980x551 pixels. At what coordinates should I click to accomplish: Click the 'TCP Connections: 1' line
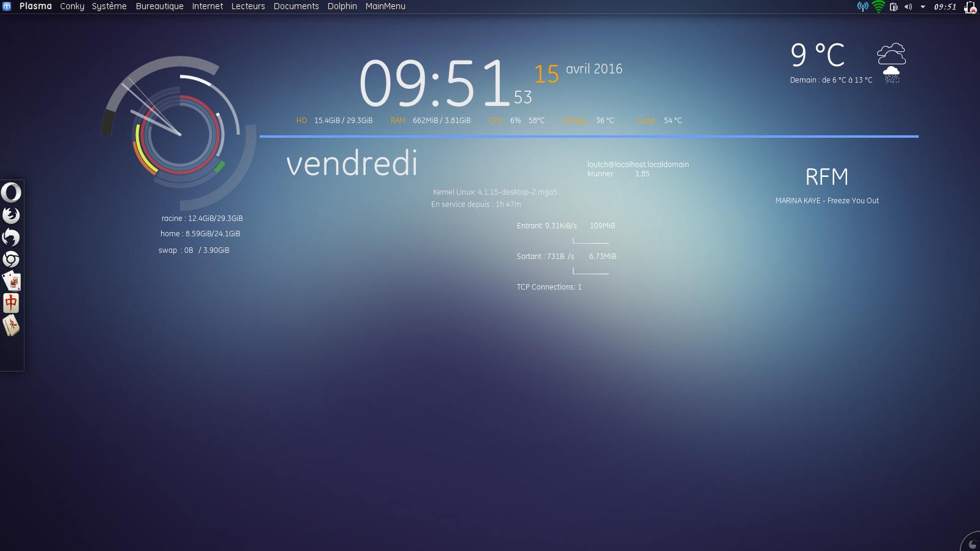[x=549, y=287]
